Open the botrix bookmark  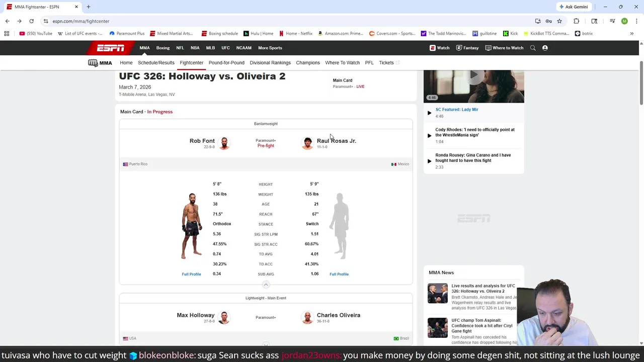(x=584, y=34)
